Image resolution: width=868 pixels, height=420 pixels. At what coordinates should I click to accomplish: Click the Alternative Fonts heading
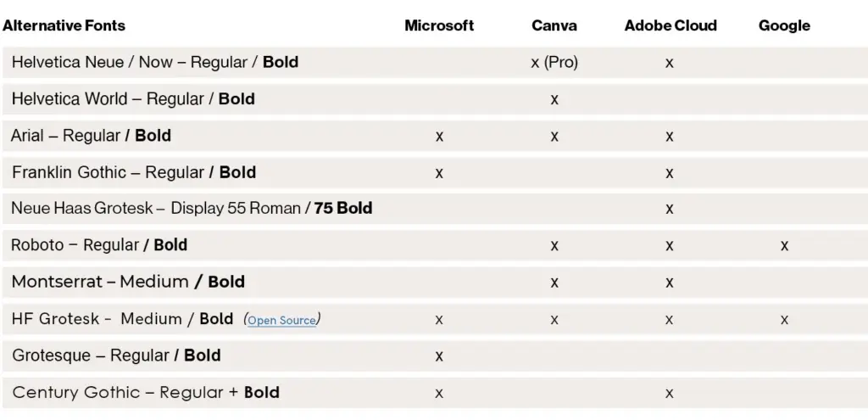click(64, 25)
